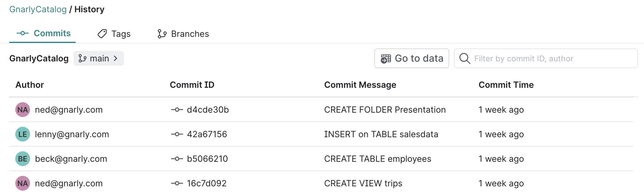Switch to the Tags tab

pos(114,34)
